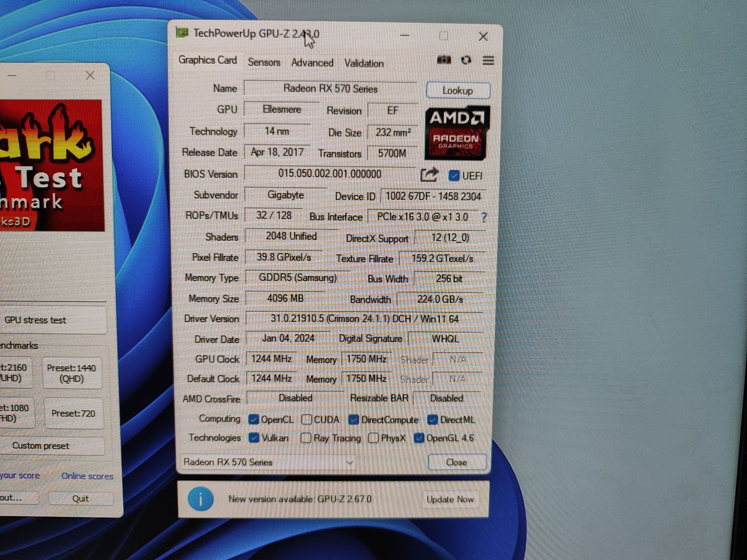The height and width of the screenshot is (560, 747).
Task: Take a GPU-Z screenshot with camera icon
Action: [x=444, y=60]
